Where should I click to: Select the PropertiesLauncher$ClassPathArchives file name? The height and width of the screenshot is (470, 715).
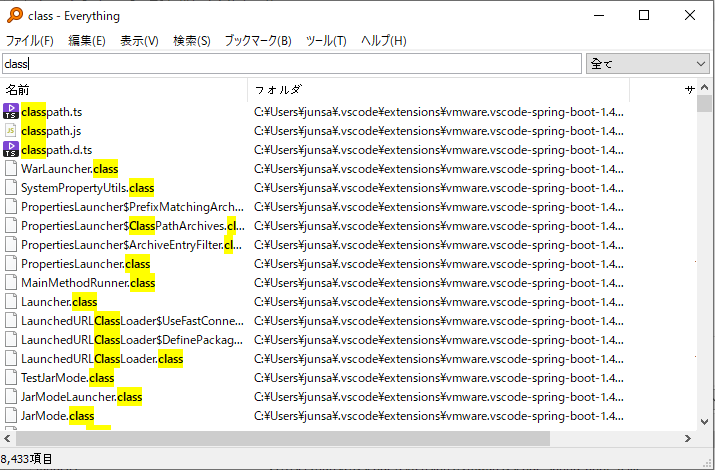[133, 226]
